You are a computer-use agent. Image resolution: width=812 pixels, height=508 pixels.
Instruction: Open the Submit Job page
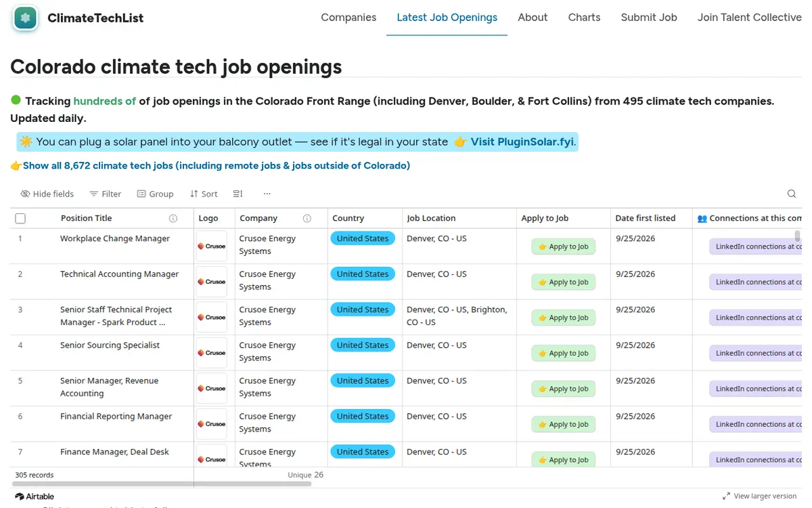click(649, 18)
